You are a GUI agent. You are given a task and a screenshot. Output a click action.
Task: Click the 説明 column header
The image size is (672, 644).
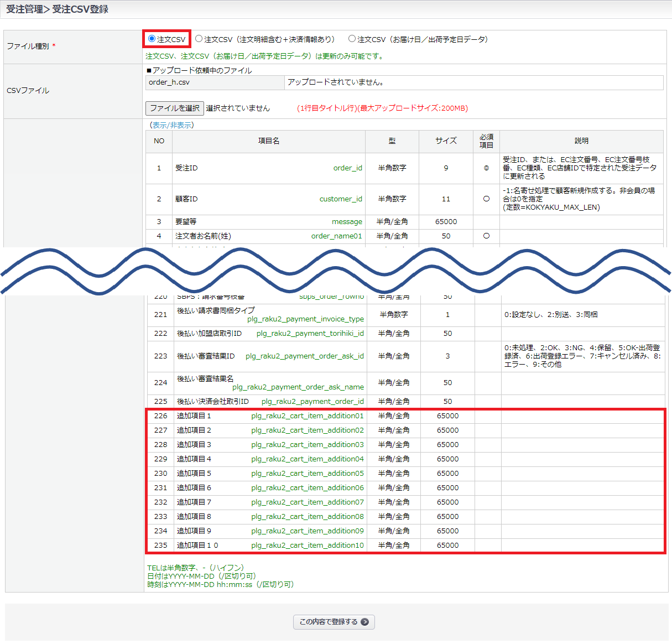pyautogui.click(x=581, y=141)
